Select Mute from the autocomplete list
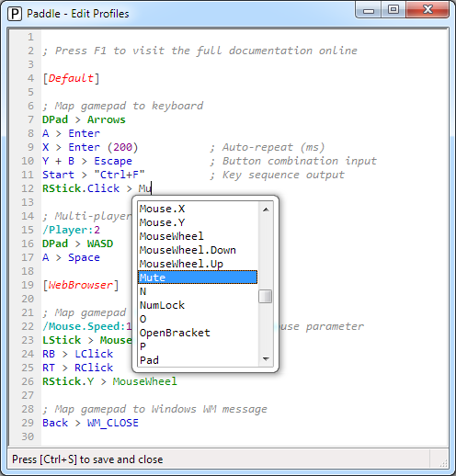Image resolution: width=456 pixels, height=476 pixels. click(x=198, y=278)
